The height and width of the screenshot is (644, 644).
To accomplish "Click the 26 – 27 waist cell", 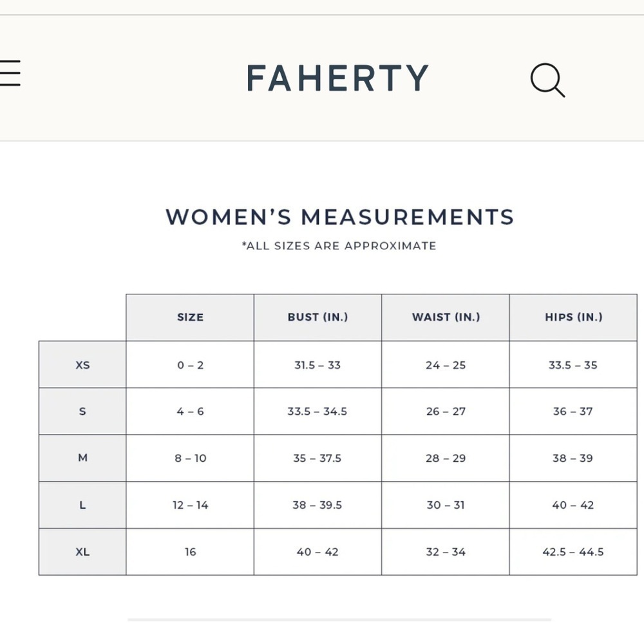I will tap(446, 411).
